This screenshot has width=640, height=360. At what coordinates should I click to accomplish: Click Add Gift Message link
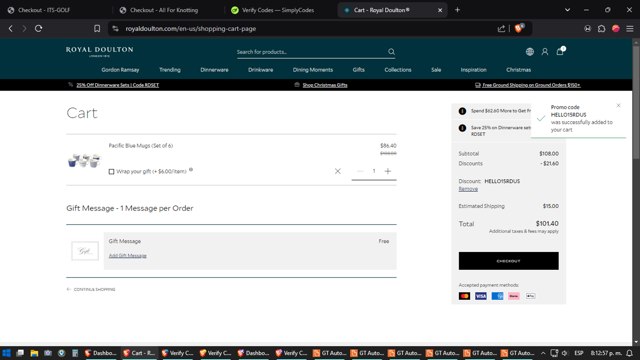pyautogui.click(x=127, y=256)
